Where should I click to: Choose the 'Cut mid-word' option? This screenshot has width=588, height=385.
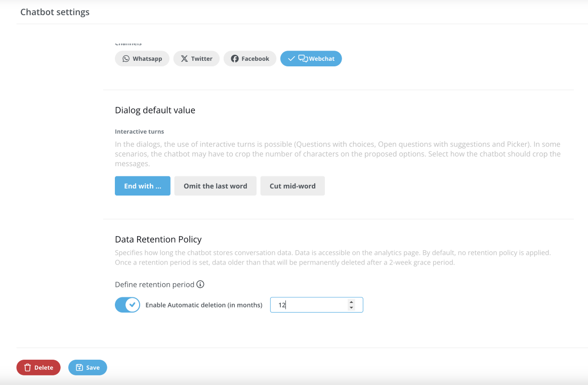click(x=292, y=186)
